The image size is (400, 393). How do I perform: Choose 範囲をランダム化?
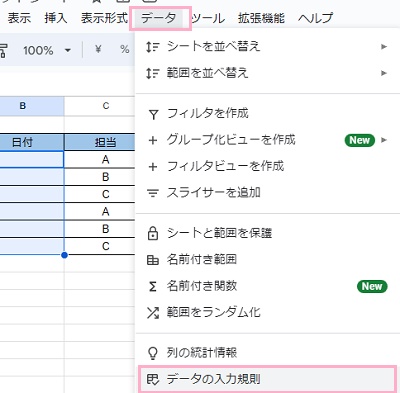coord(267,312)
